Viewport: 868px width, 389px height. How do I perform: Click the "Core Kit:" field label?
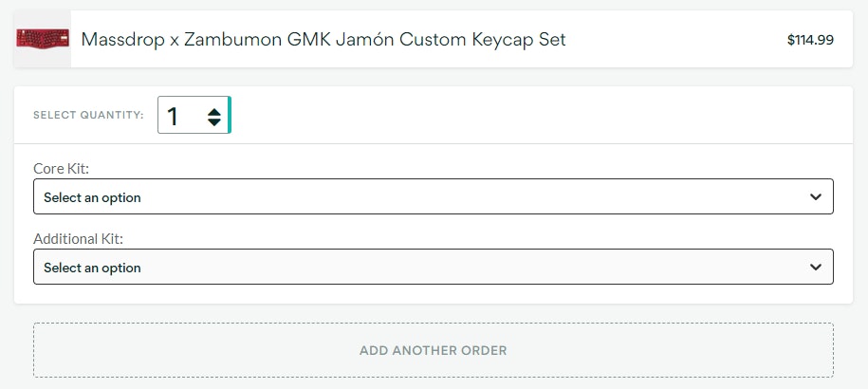(61, 169)
